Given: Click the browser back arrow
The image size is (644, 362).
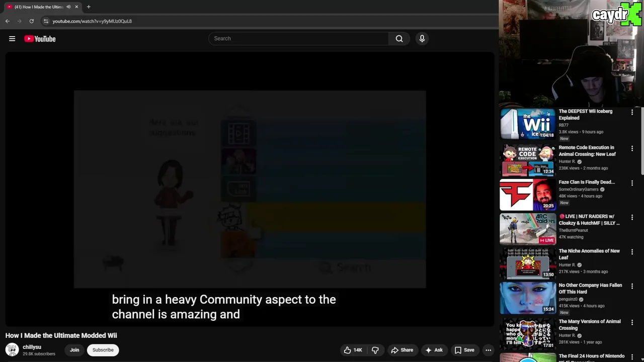Looking at the screenshot, I should [8, 21].
